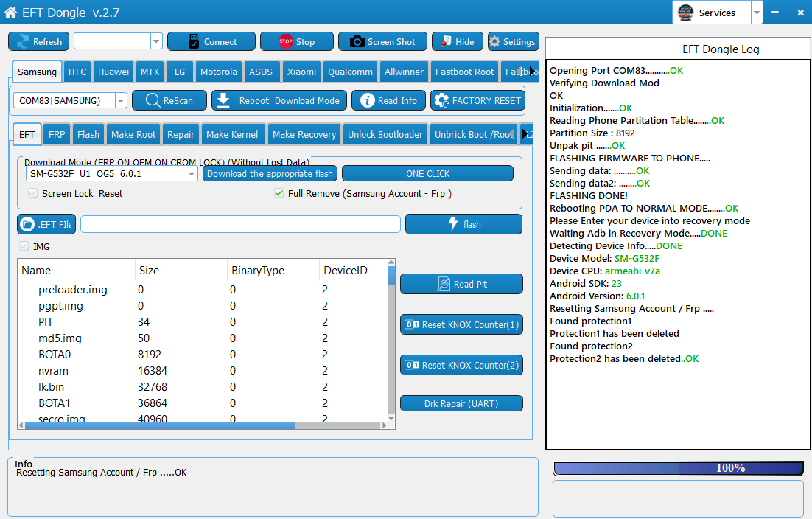Switch to the HTC vendor tab
The width and height of the screenshot is (812, 519).
[x=77, y=72]
